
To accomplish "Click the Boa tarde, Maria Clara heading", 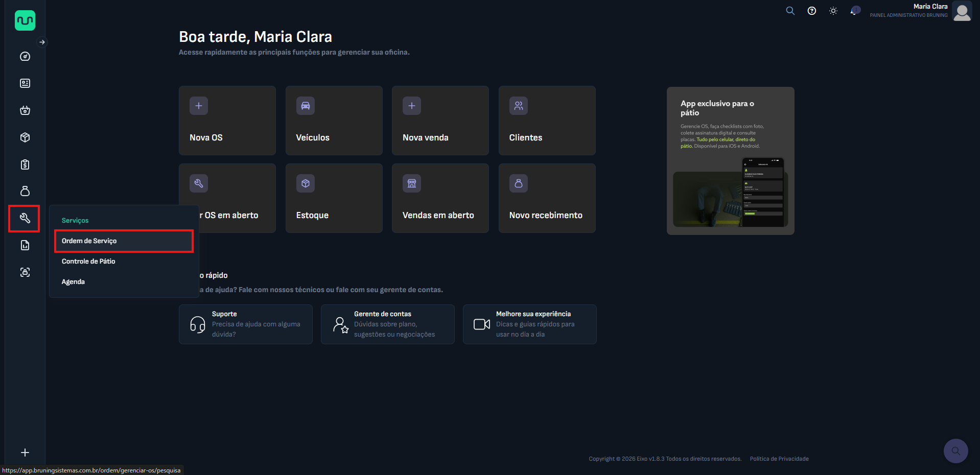I will click(255, 37).
